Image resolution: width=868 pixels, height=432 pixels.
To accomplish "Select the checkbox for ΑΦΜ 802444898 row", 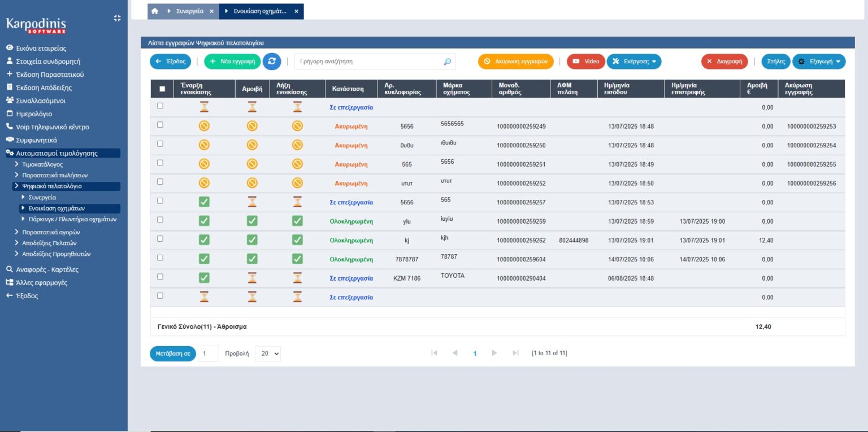I will click(x=160, y=239).
